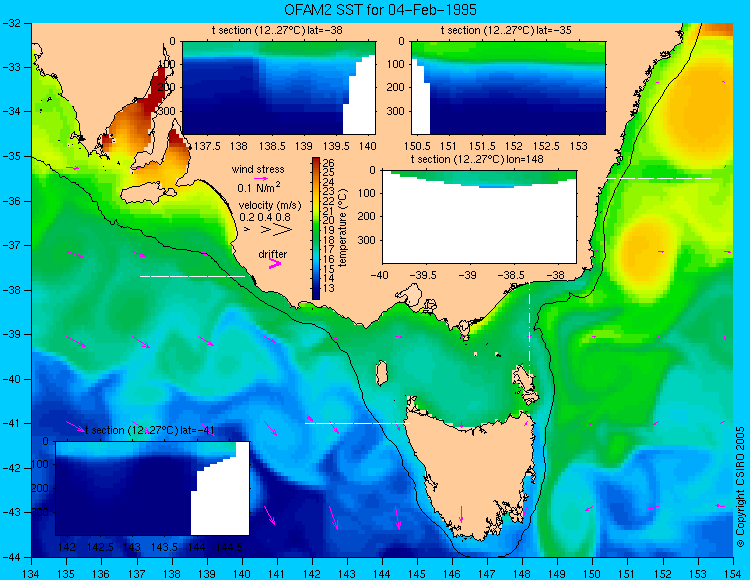Viewport: 750px width, 580px height.
Task: Click the white dashed lat -38 section line
Action: (192, 276)
